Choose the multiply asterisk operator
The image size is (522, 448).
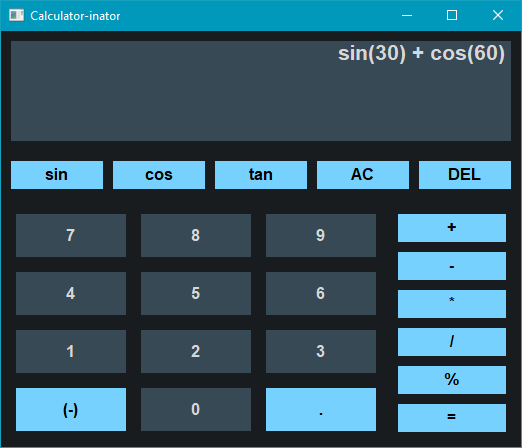(x=452, y=304)
